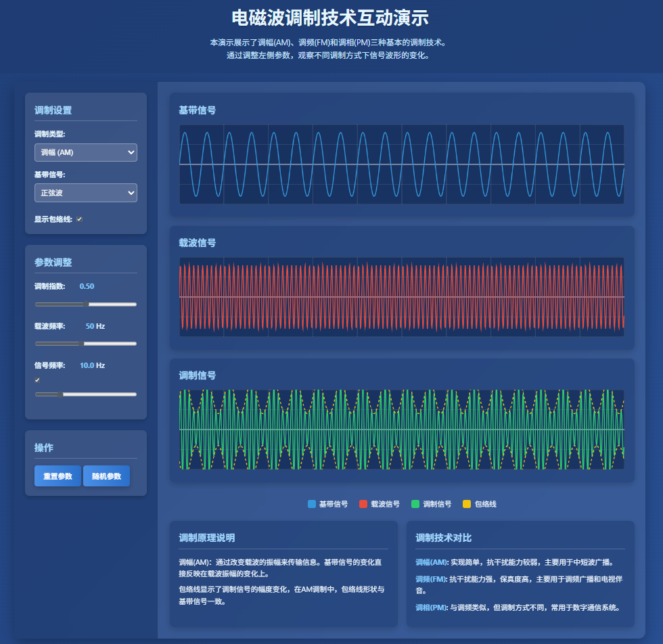Open the 基带信号 dropdown showing 正弦波

[86, 193]
